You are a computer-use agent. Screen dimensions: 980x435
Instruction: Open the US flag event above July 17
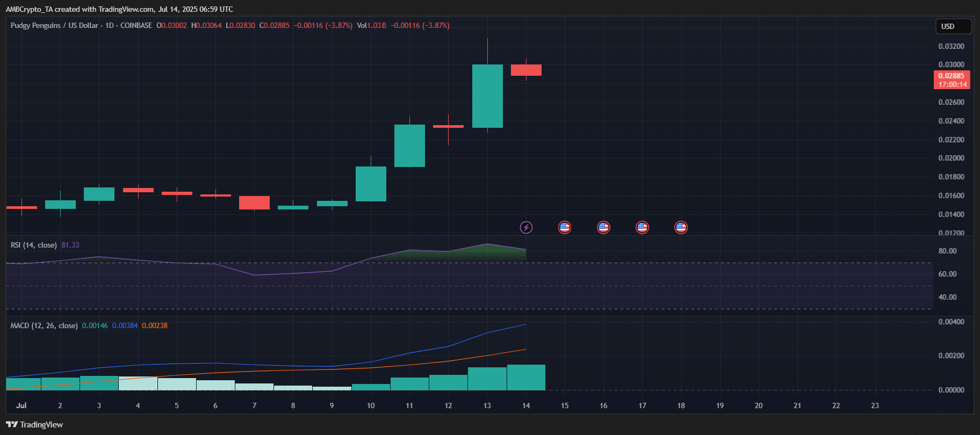[x=642, y=227]
